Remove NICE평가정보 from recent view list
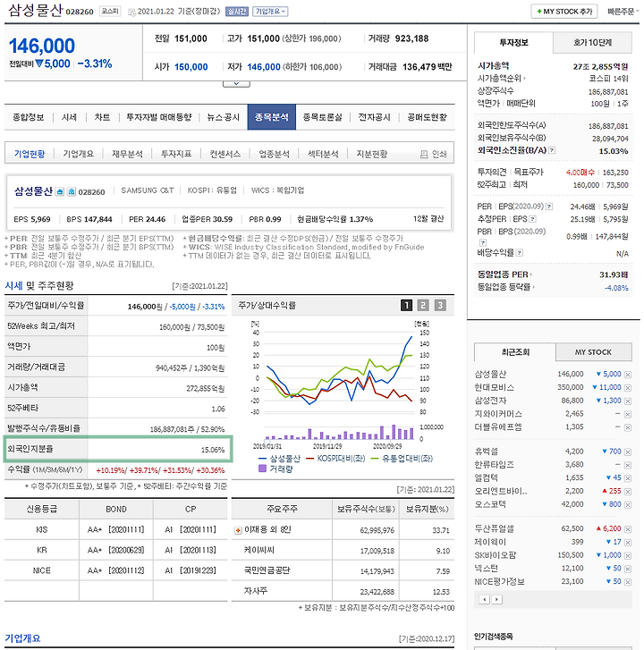644x650 pixels. (627, 582)
